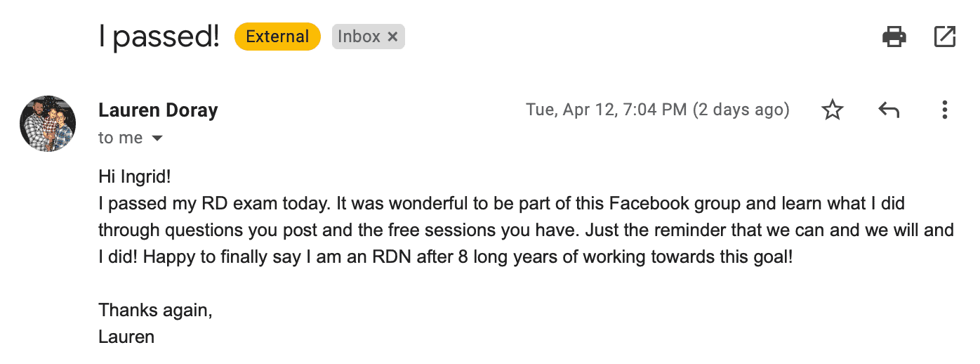Click the word "Facebook" in the message

click(x=649, y=204)
